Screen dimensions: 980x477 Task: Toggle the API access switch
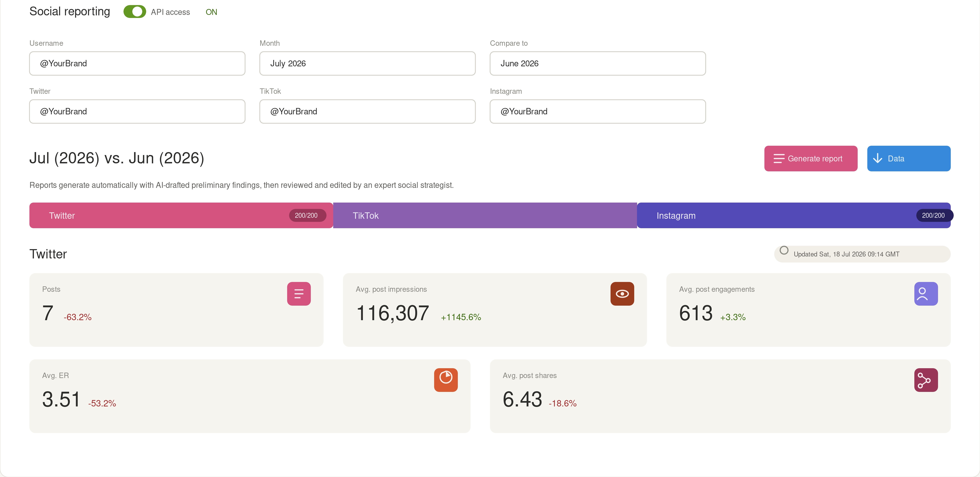[135, 12]
